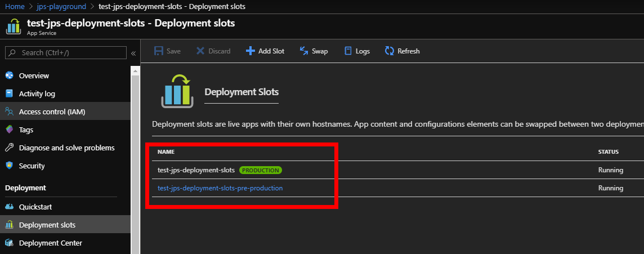Open Access control (IAM) page
Screen dimensions: 644x254
tap(52, 112)
